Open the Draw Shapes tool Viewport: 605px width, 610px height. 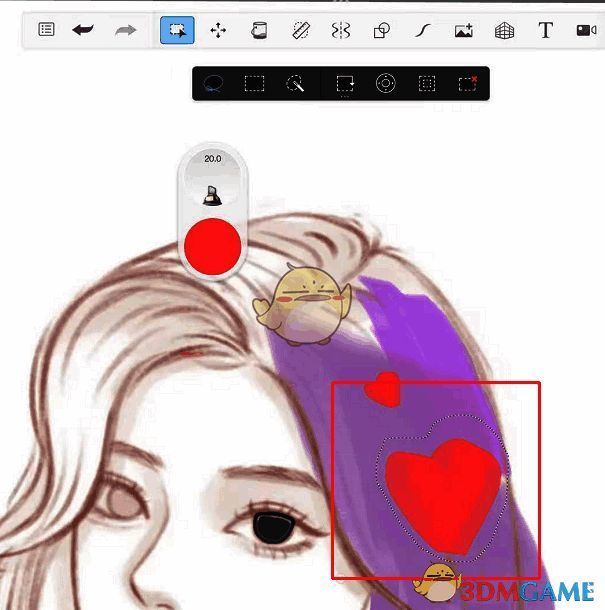pos(382,30)
